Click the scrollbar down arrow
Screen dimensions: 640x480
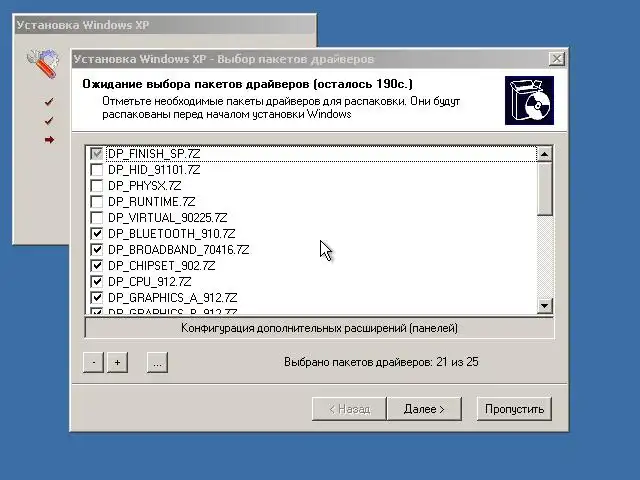(x=544, y=305)
